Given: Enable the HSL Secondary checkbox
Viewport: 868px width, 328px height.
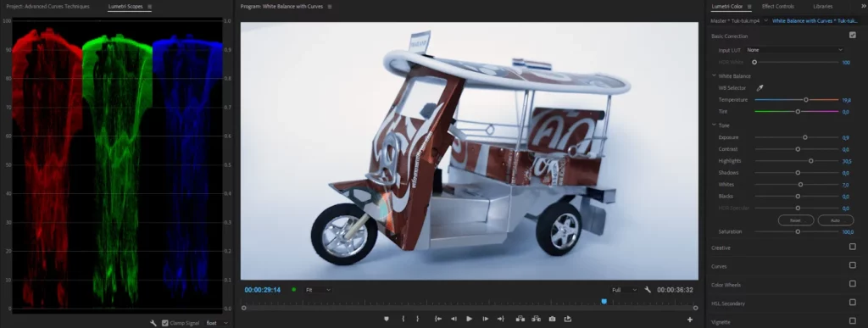Looking at the screenshot, I should [853, 303].
